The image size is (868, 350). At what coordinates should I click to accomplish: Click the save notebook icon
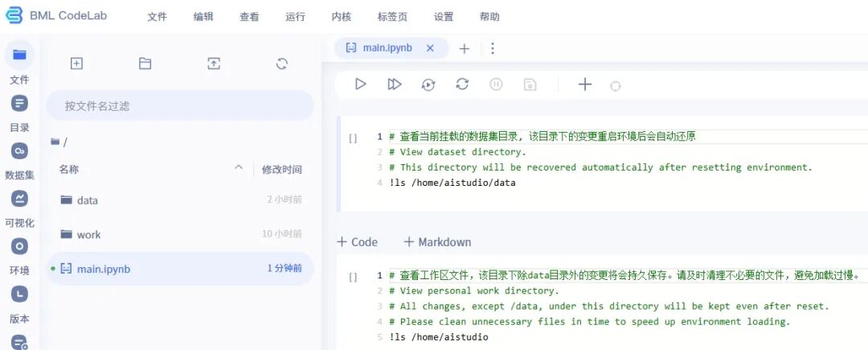click(530, 84)
